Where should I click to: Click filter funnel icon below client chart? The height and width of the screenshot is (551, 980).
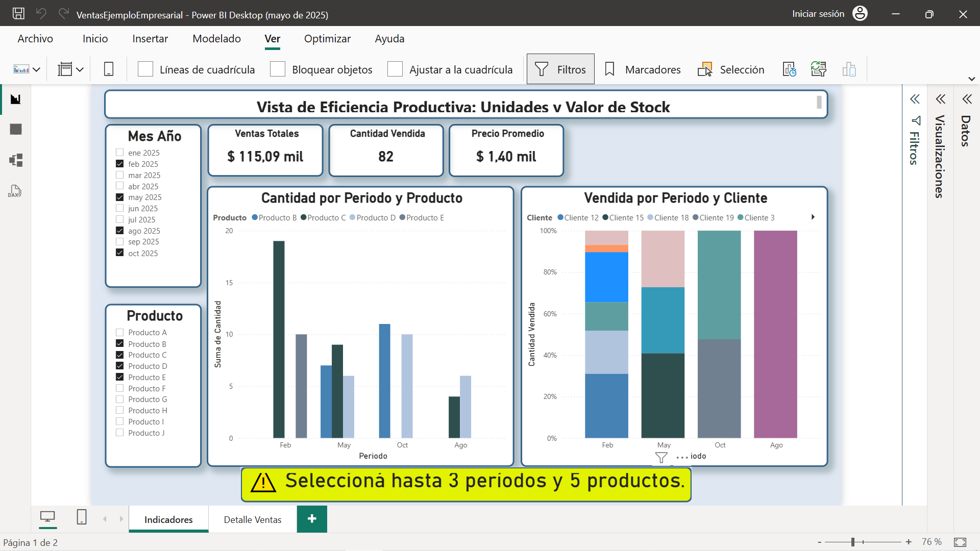tap(661, 458)
